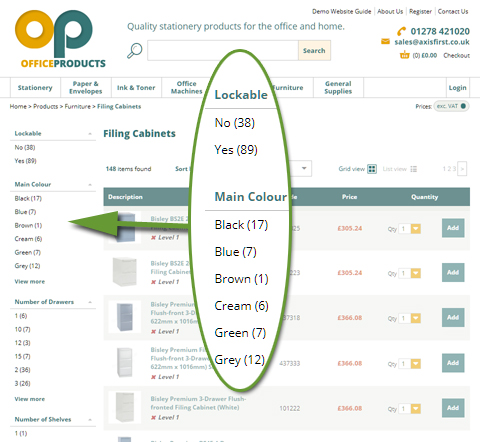
Task: Open white cabinet thumbnail for item 101222
Action: click(x=125, y=407)
